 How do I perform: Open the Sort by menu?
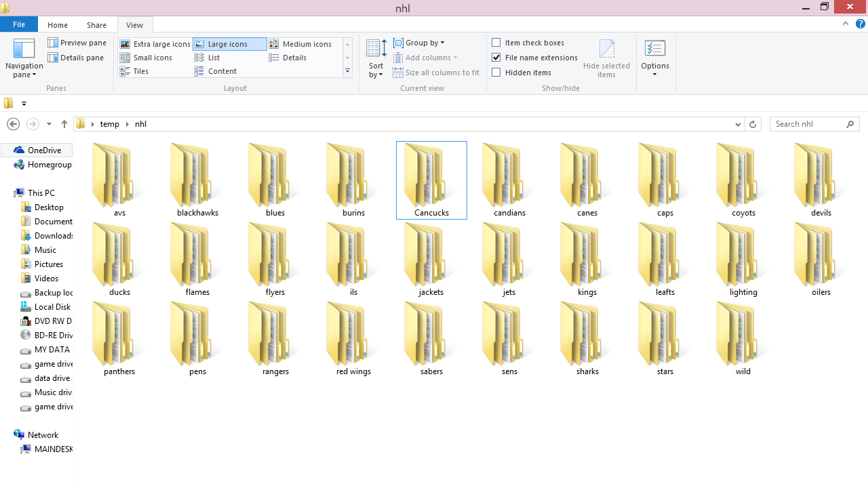coord(376,58)
